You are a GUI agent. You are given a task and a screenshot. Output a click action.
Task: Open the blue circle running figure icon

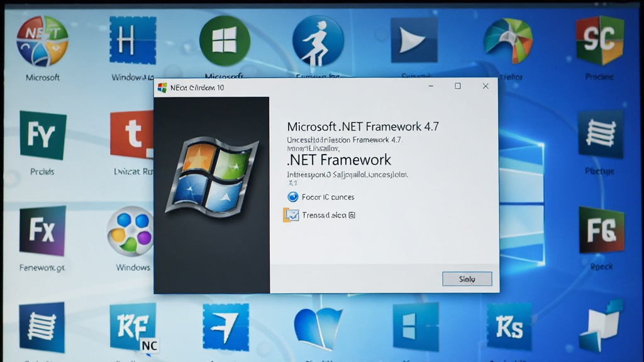(318, 41)
